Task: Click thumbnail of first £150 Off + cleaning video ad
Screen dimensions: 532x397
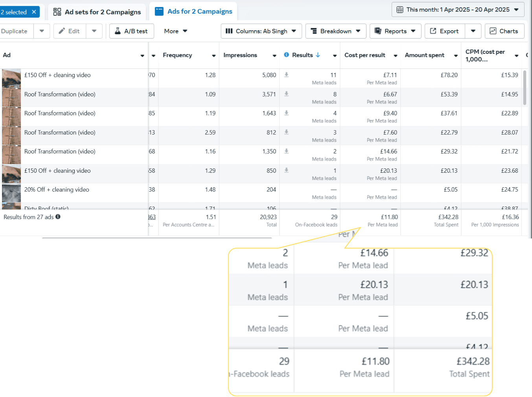Action: [11, 78]
